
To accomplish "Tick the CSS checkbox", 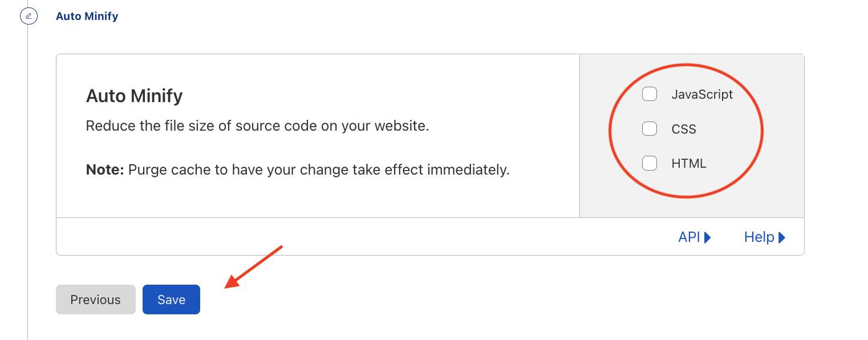I will pos(650,129).
